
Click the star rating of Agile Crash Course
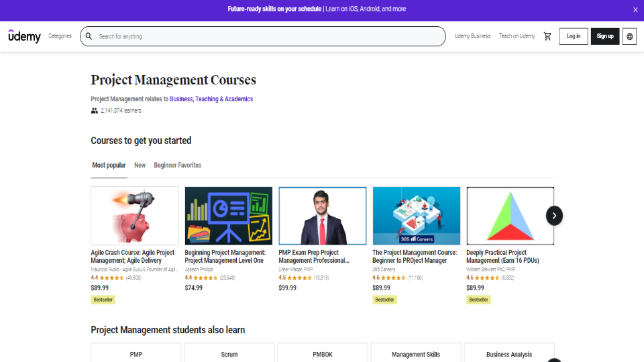(x=112, y=278)
